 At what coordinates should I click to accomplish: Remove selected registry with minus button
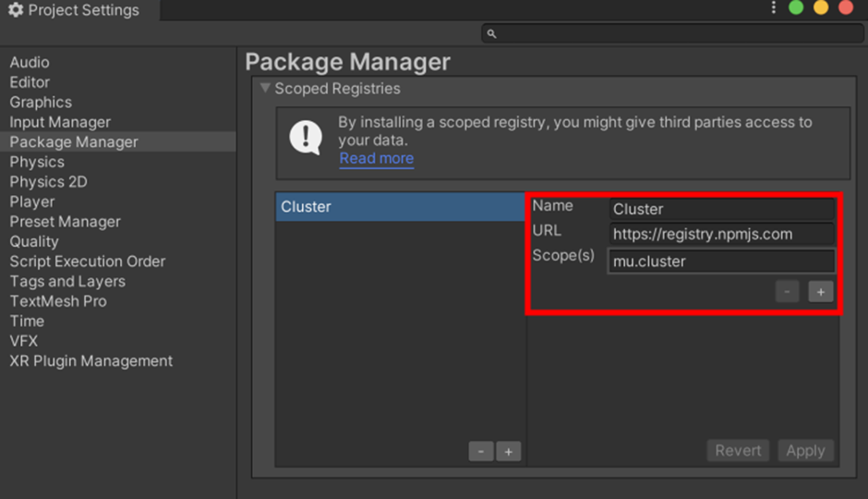click(x=481, y=451)
